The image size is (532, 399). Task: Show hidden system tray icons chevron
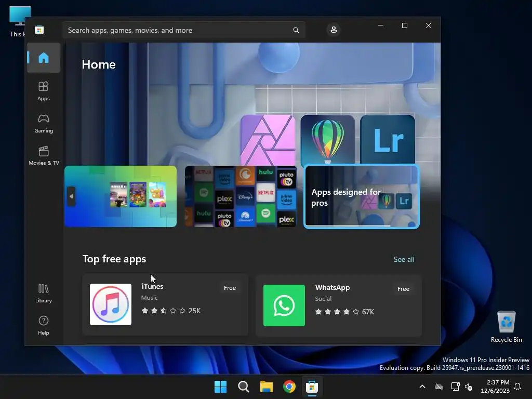coord(422,387)
